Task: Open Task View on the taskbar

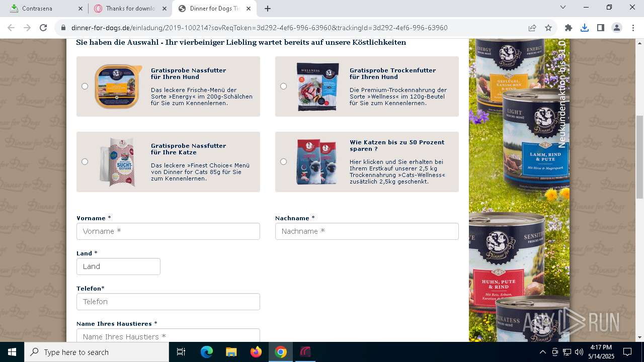Action: pyautogui.click(x=181, y=352)
